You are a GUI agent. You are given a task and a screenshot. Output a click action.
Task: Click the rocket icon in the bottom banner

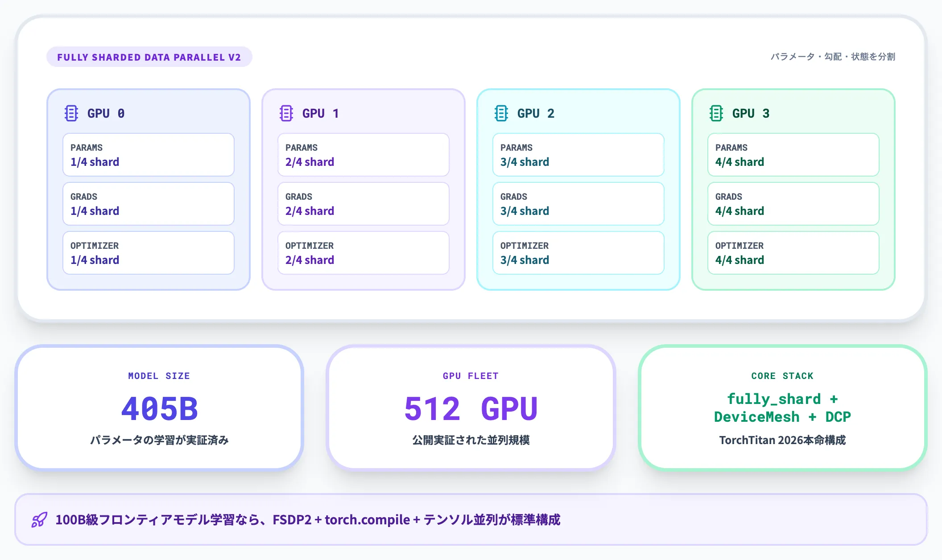tap(39, 519)
